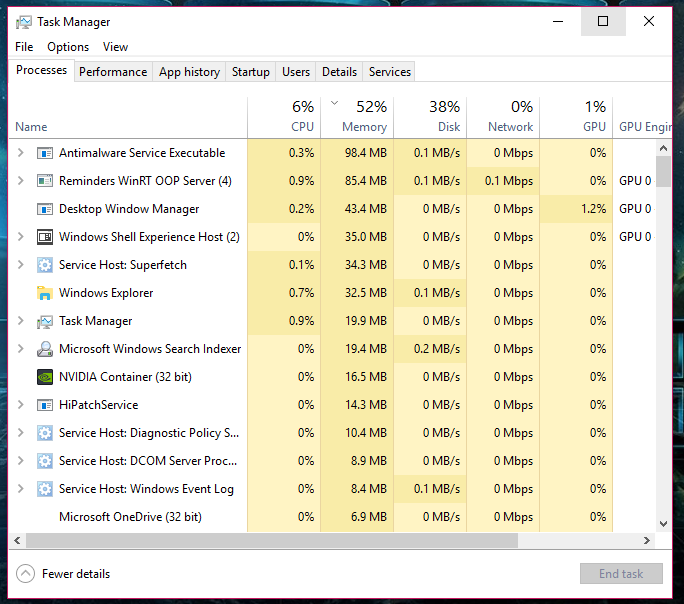Screen dimensions: 684x604
Task: Open the Startup tab
Action: pyautogui.click(x=250, y=72)
